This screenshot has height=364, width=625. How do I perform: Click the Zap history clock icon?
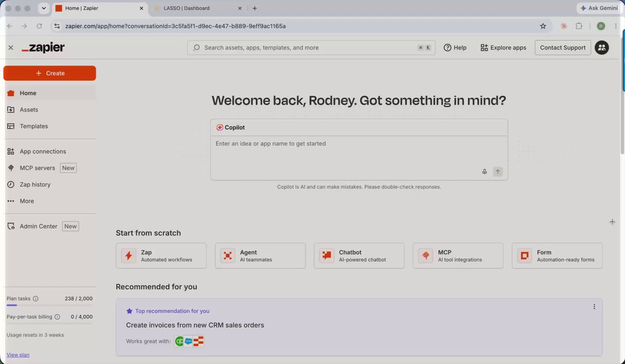tap(11, 185)
